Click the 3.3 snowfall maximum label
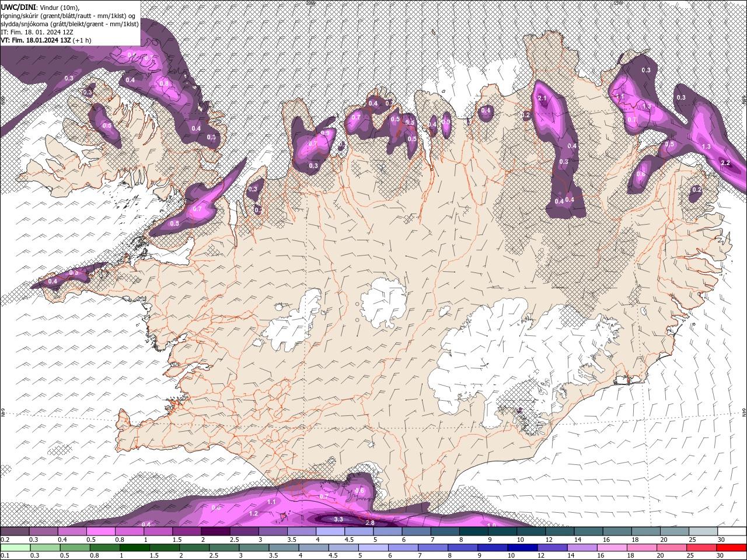 [338, 519]
